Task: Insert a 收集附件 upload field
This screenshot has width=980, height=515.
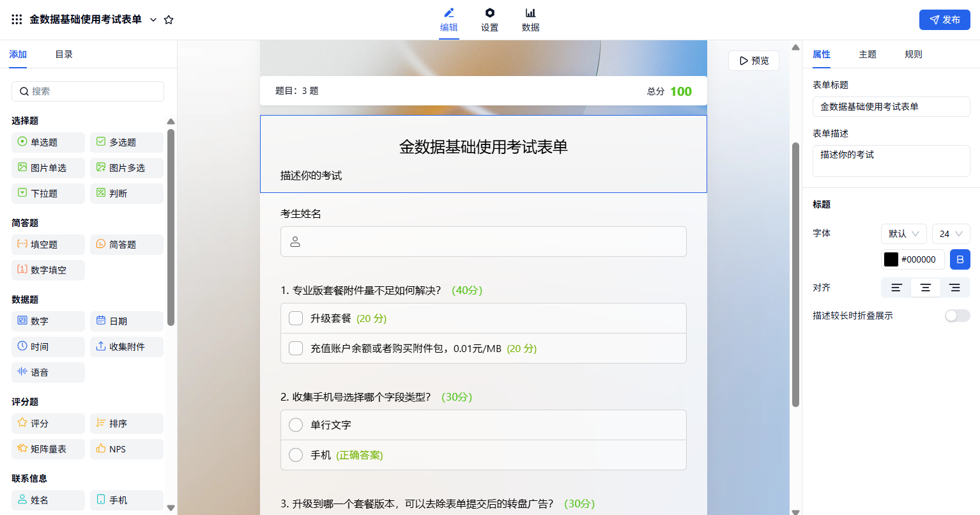Action: pyautogui.click(x=126, y=347)
